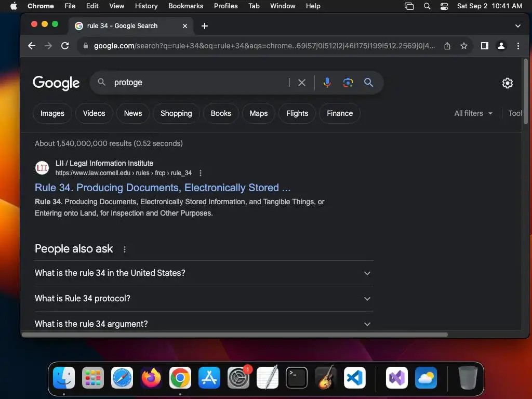
Task: Open People also ask three-dot options
Action: pos(125,249)
